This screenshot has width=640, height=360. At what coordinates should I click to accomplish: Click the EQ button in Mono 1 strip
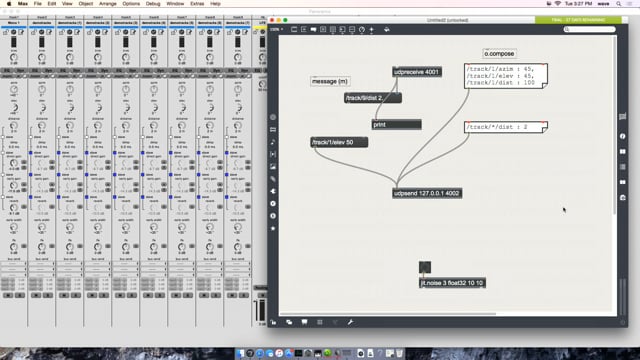click(x=7, y=71)
